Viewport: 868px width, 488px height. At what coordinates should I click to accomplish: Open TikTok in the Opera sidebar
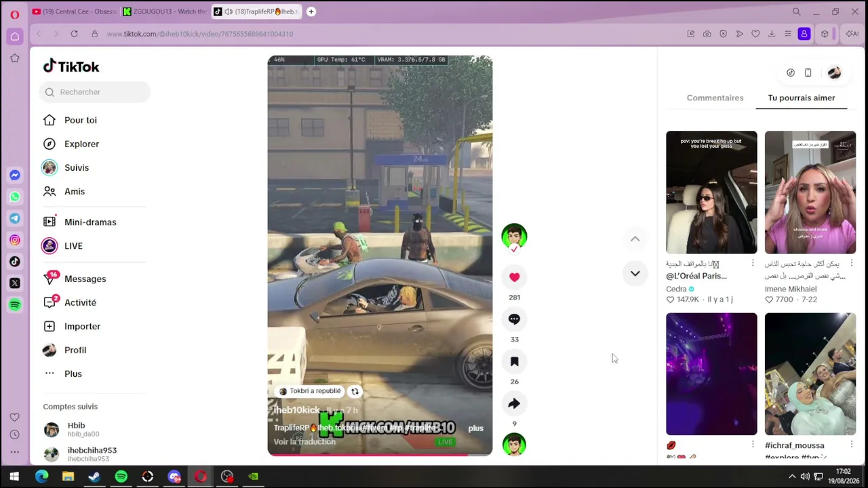tap(14, 262)
